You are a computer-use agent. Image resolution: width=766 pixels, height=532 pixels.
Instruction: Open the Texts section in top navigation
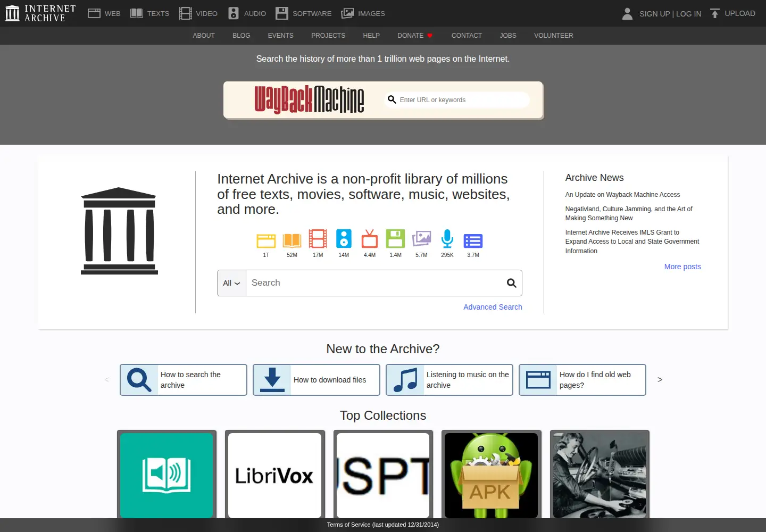[x=150, y=13]
